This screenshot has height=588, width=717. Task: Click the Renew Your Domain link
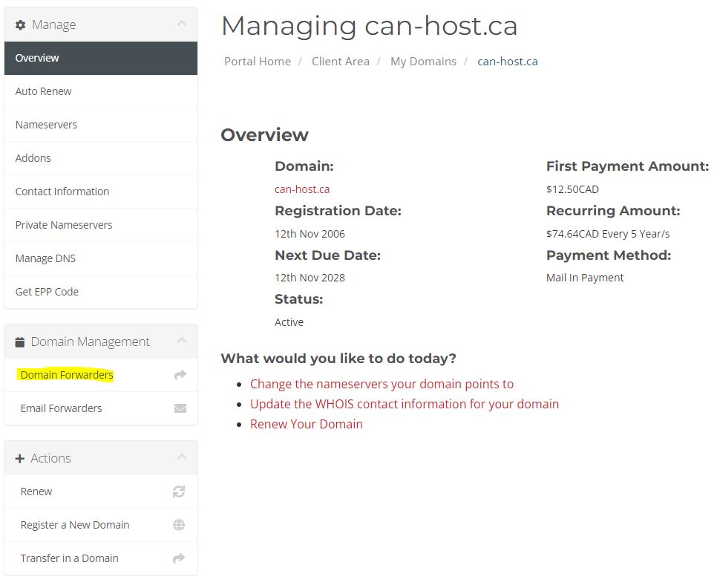coord(307,424)
